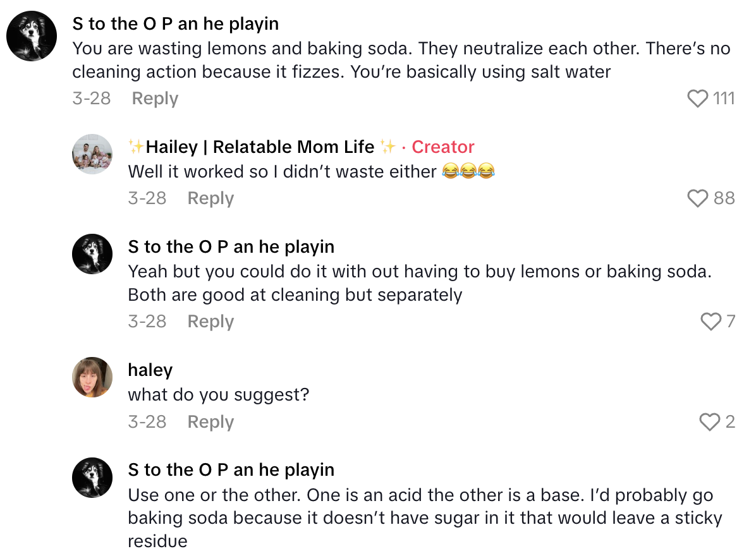Viewport: 756px width, 556px height.
Task: Open Hailey's family photo avatar
Action: pyautogui.click(x=92, y=154)
